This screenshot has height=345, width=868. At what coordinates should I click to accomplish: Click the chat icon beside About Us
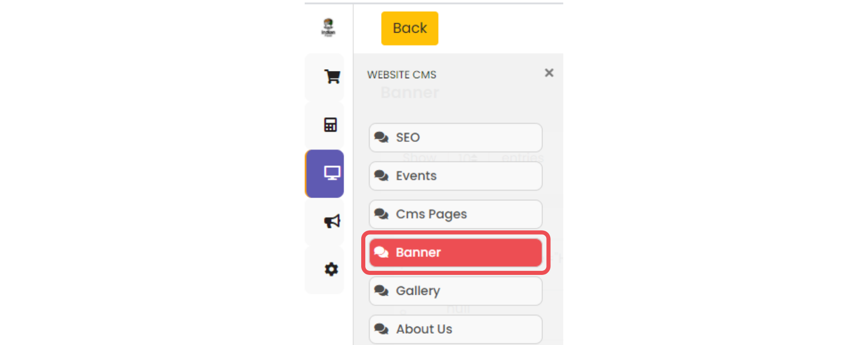pos(382,329)
